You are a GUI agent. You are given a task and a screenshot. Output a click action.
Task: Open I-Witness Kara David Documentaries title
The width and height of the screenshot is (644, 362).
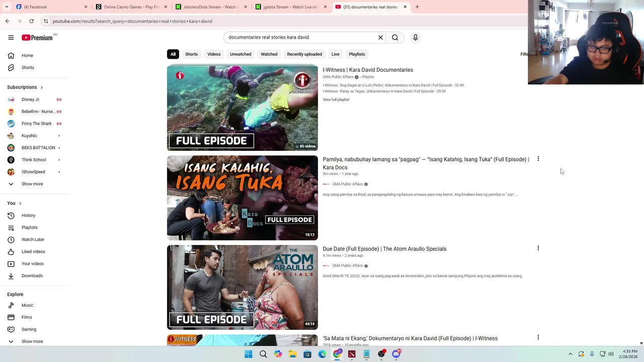click(x=368, y=70)
